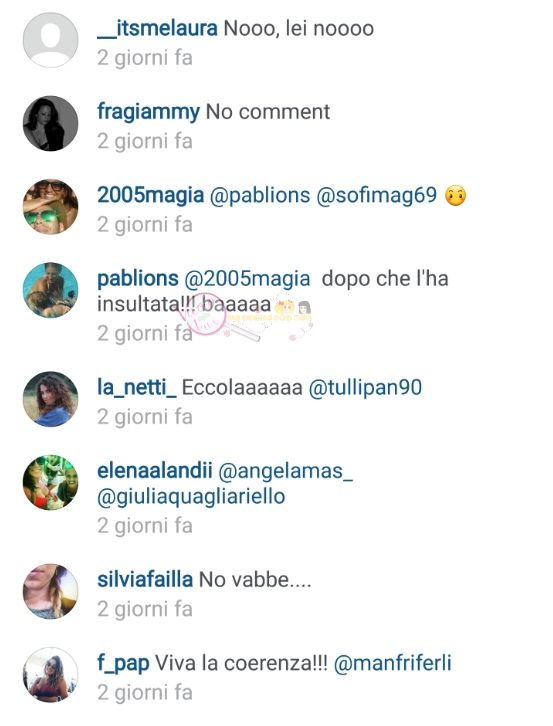
Task: Open la_netti_'s profile picture
Action: 50,399
